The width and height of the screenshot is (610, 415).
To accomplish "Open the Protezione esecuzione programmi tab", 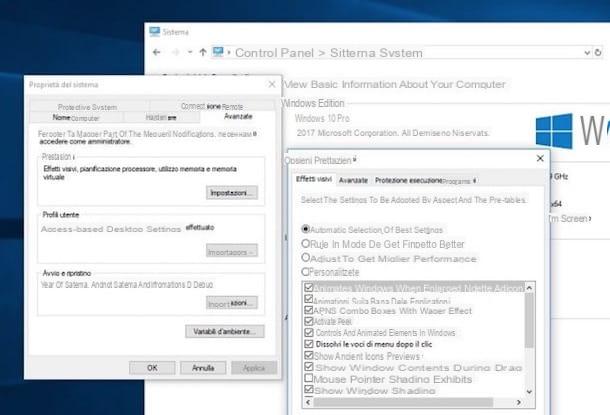I will coord(425,180).
